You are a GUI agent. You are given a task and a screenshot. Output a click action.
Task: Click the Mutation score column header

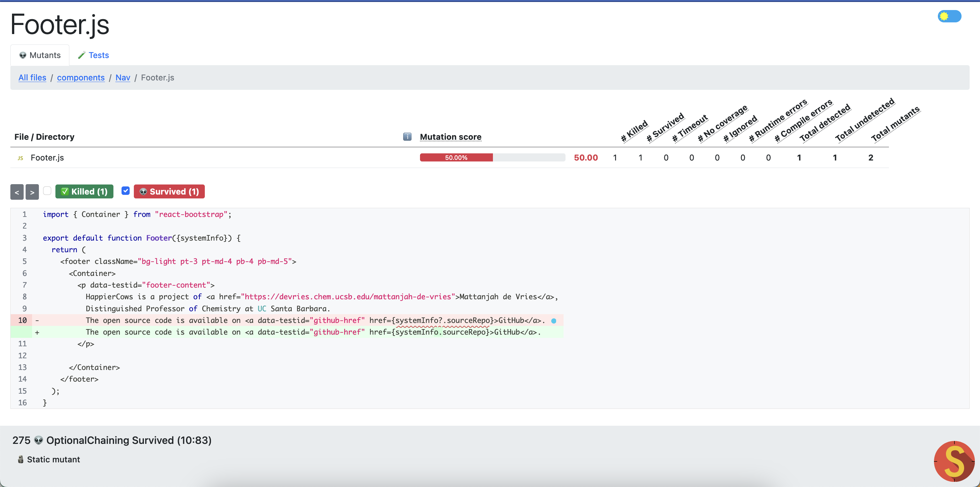point(450,137)
